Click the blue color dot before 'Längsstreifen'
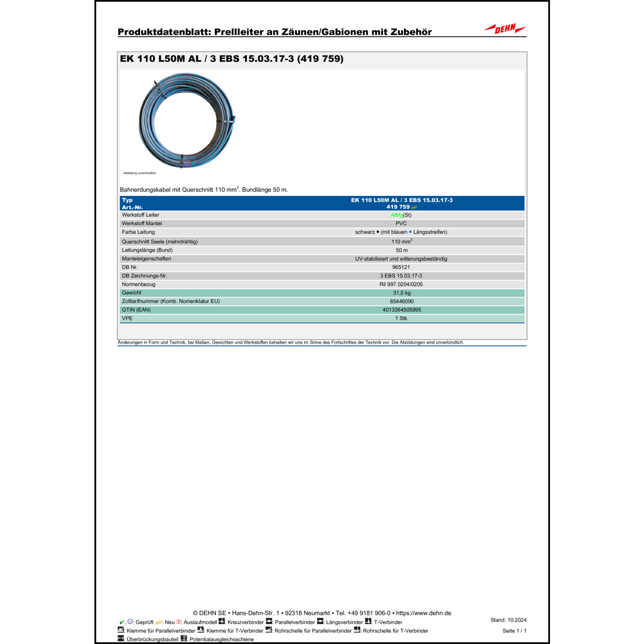 pos(410,232)
